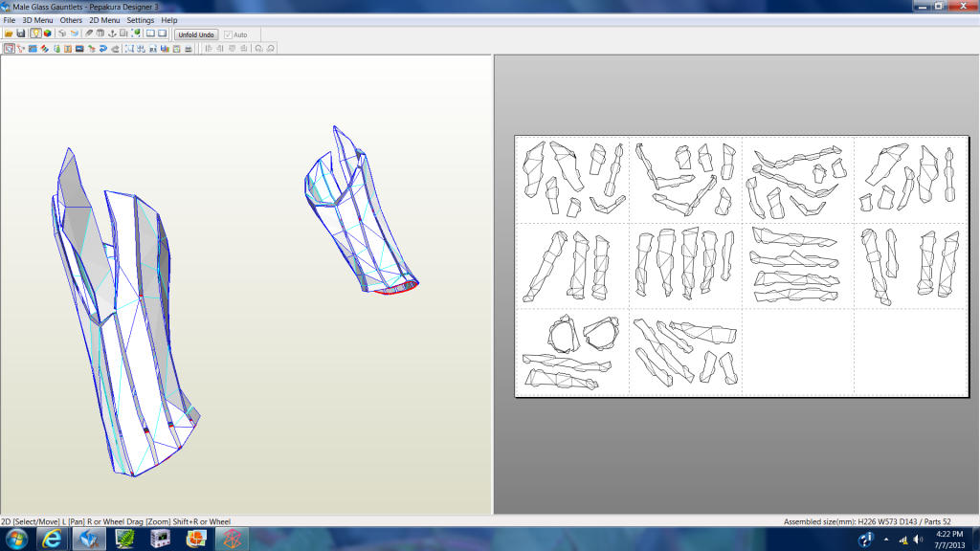Click the network signal tray icon
This screenshot has width=980, height=551.
tap(903, 540)
